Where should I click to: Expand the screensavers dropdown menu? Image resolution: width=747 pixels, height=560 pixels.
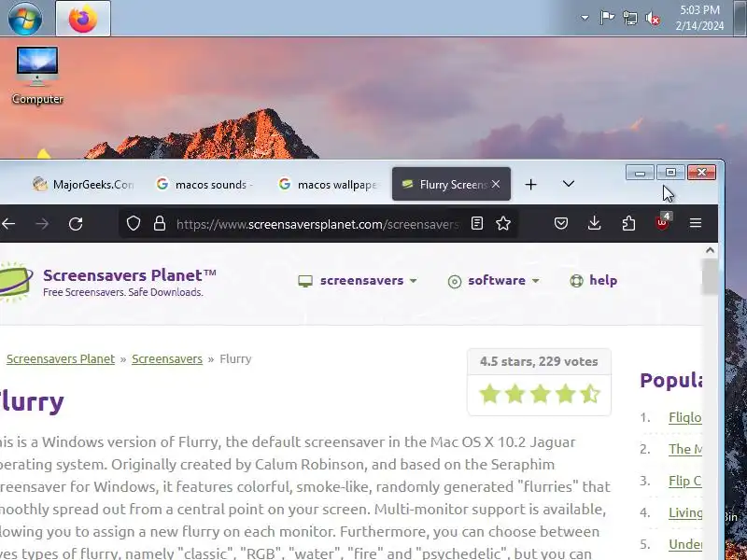358,281
